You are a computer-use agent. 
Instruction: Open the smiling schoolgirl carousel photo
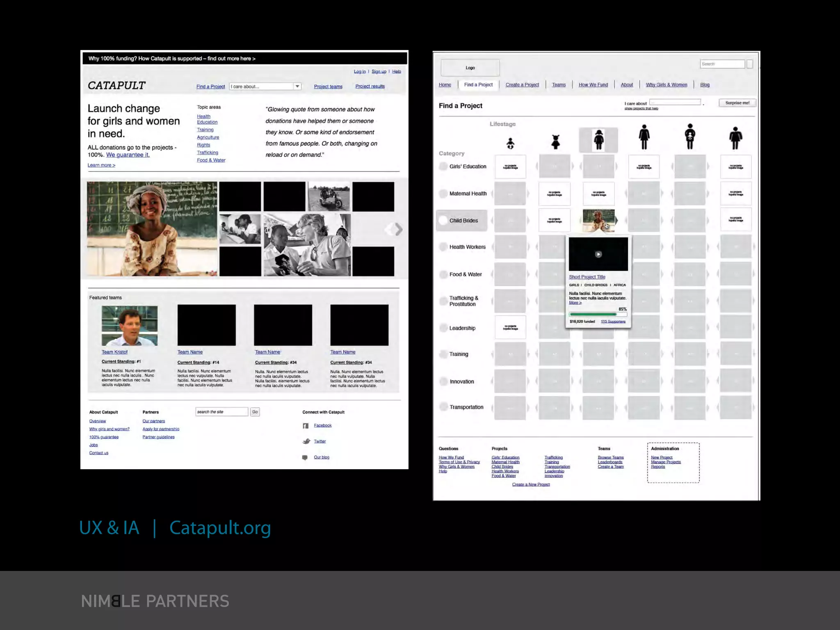pyautogui.click(x=152, y=229)
